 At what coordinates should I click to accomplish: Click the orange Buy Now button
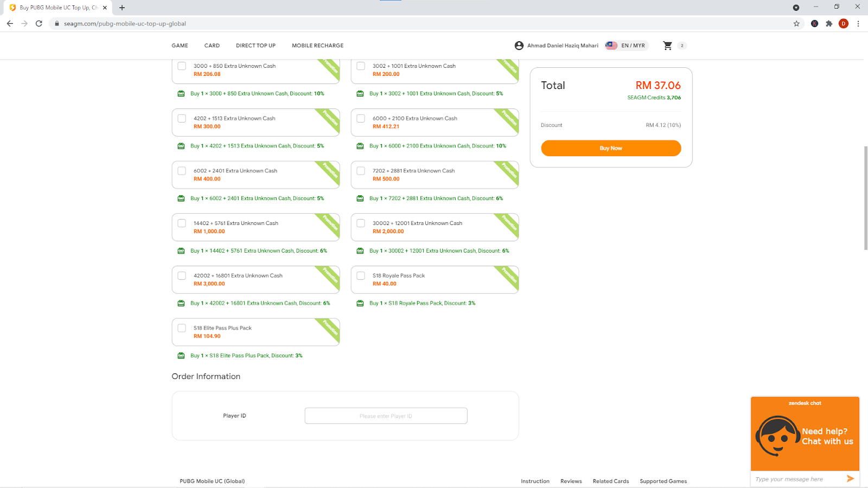pyautogui.click(x=611, y=148)
